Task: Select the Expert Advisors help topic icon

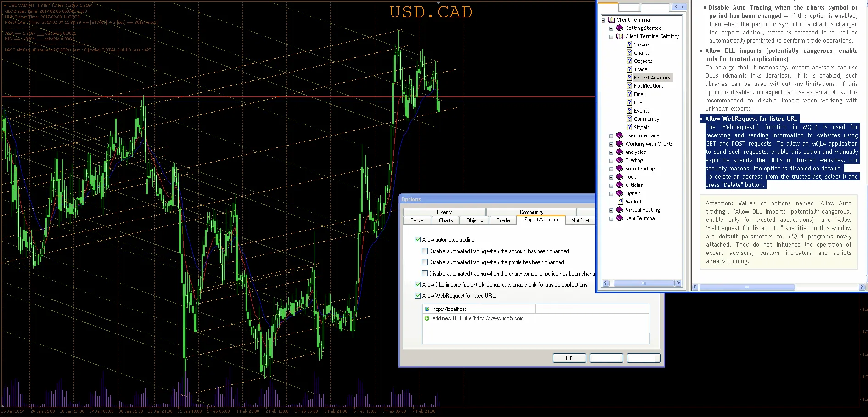Action: pos(629,78)
